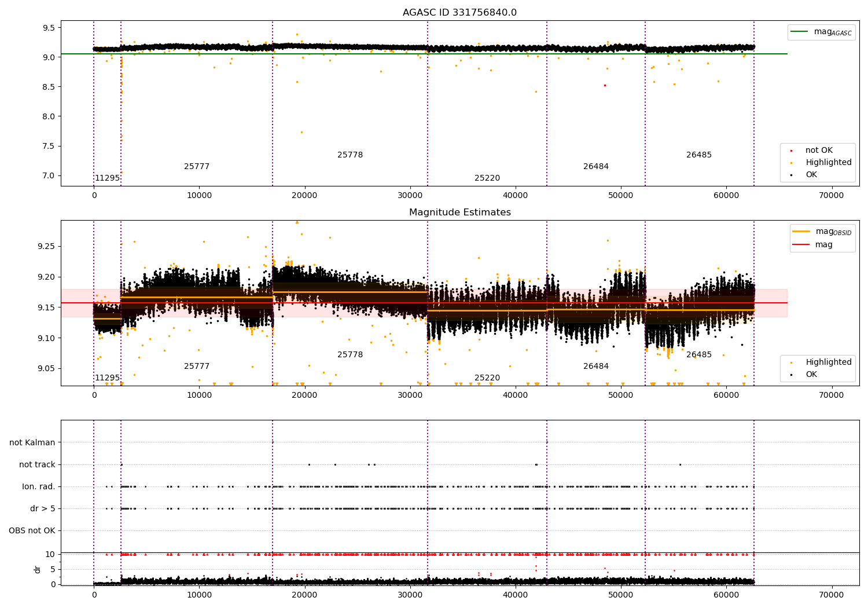
Task: Click the 70000 x-axis tick of bottom plot
Action: 832,595
